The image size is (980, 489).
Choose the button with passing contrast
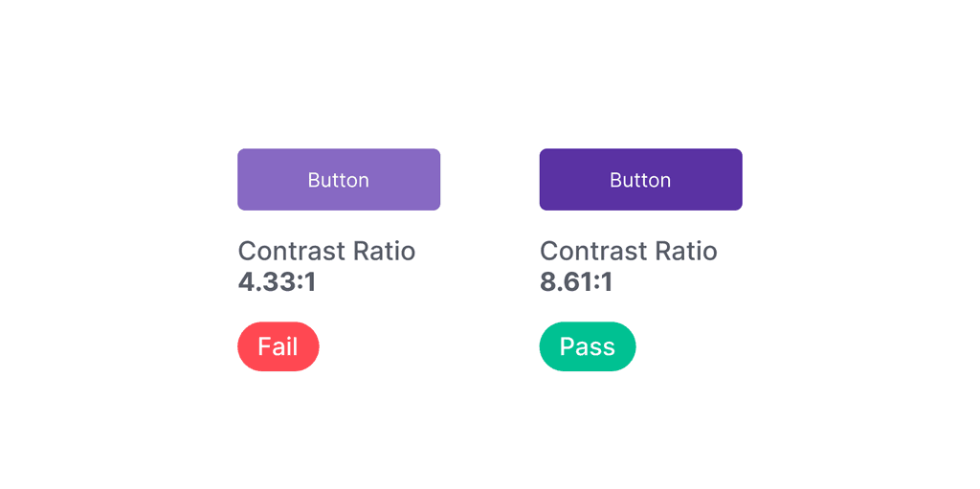coord(640,180)
